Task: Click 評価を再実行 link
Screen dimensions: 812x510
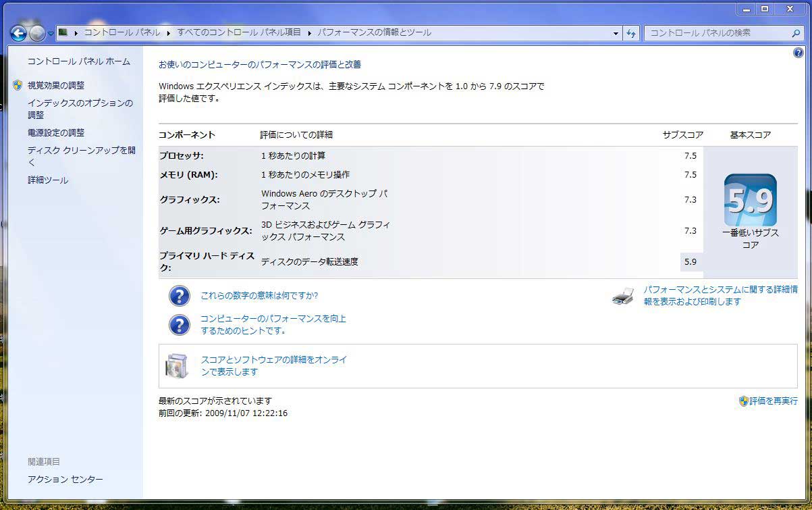Action: 774,401
